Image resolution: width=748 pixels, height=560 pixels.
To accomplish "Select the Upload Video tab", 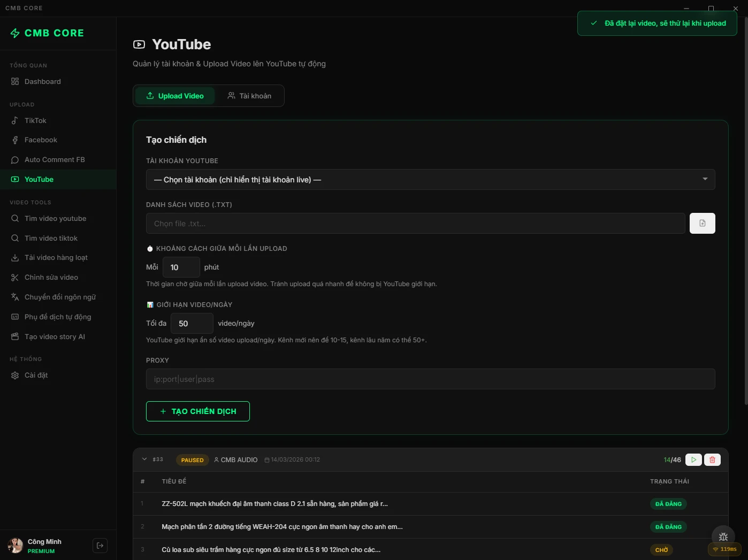I will point(174,96).
